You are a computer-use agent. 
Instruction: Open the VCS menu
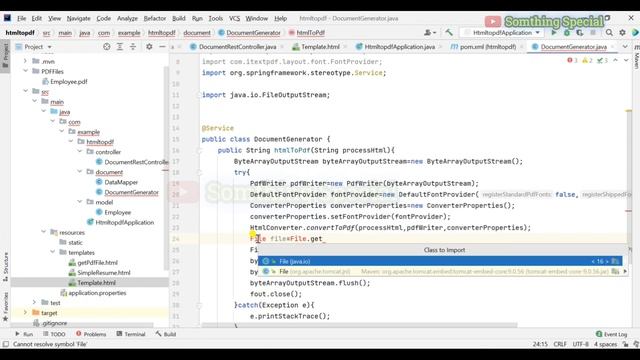234,18
